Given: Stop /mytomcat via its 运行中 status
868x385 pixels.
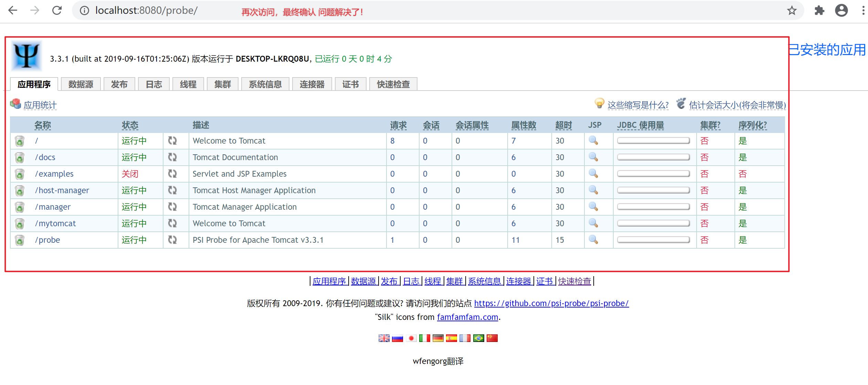Looking at the screenshot, I should [134, 223].
